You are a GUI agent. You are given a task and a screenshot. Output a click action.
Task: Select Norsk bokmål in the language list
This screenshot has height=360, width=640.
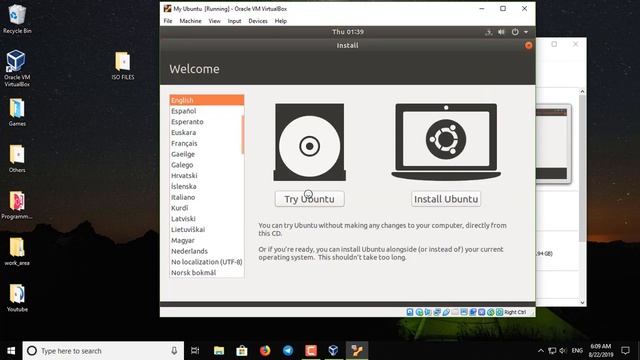pos(207,273)
